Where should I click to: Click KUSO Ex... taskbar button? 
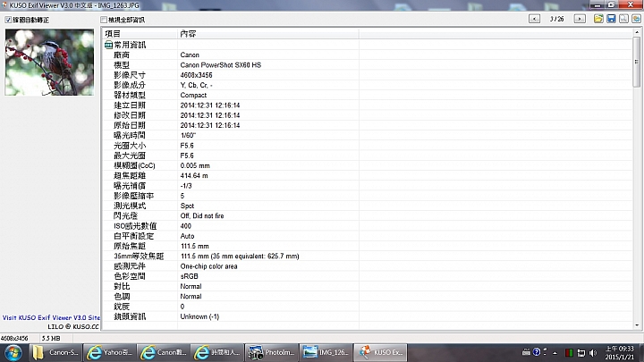pos(380,352)
